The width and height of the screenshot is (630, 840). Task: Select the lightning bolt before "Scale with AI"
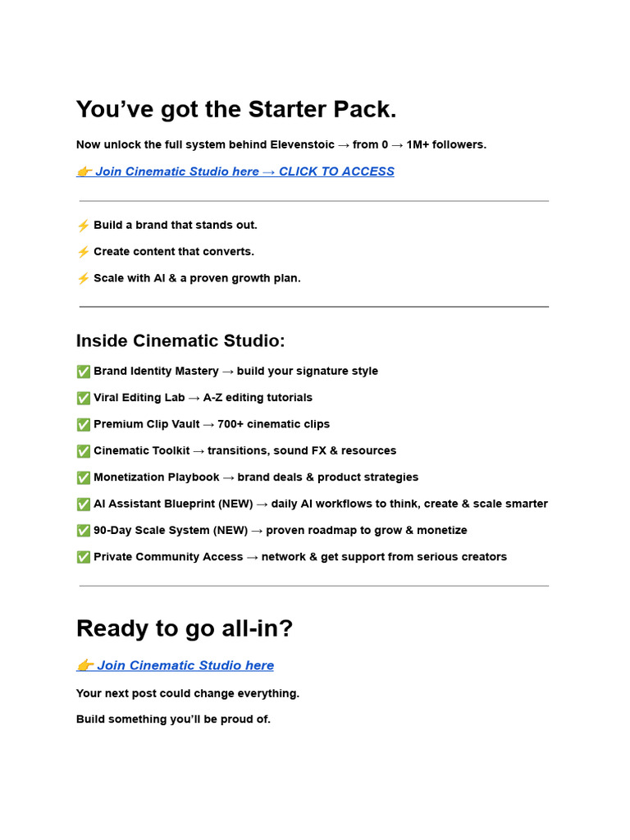(x=83, y=279)
